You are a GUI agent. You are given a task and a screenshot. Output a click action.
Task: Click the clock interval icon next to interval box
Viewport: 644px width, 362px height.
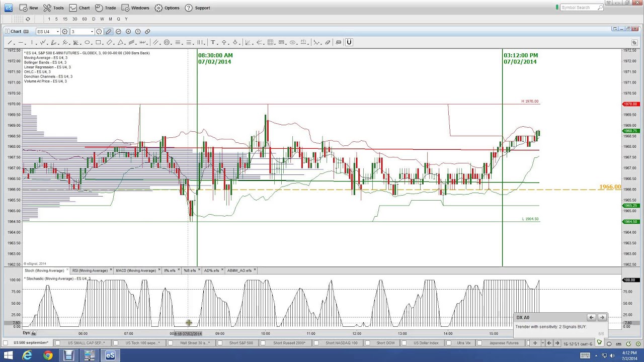(99, 32)
